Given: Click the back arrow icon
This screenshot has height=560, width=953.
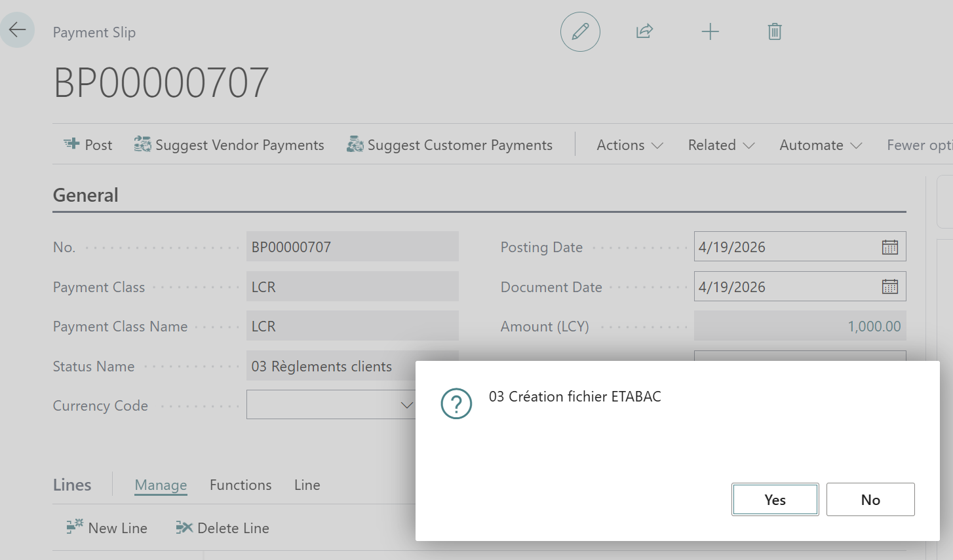Looking at the screenshot, I should [18, 30].
